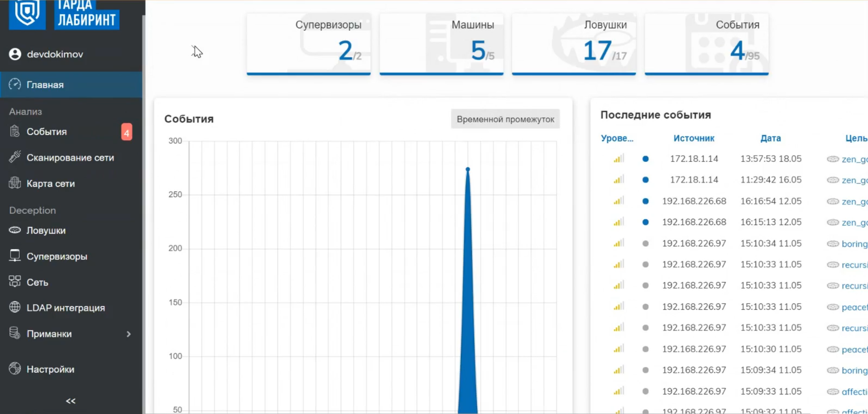The width and height of the screenshot is (868, 414).
Task: Click the Супервизоры 2/2 summary card
Action: tap(308, 44)
